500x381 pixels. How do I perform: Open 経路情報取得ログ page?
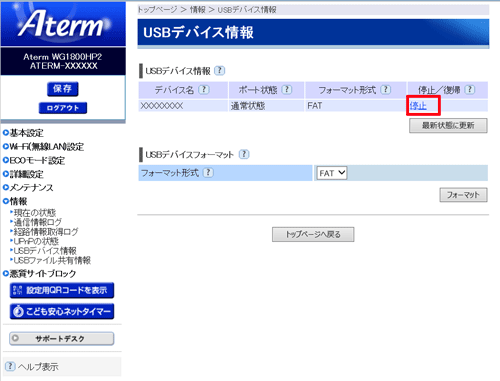click(46, 232)
